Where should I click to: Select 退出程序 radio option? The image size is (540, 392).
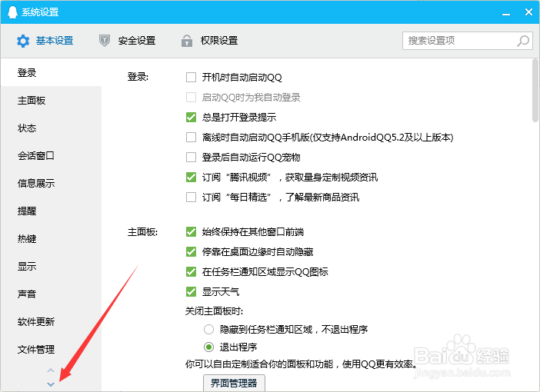208,347
